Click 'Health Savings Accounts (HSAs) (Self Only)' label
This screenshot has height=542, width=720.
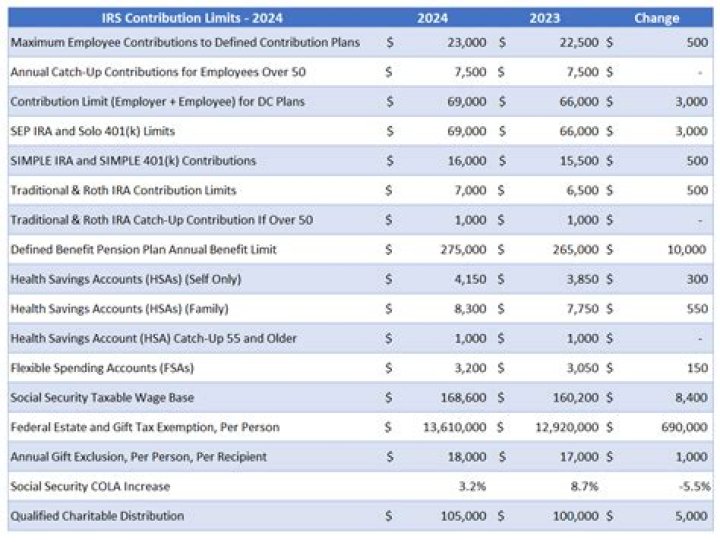coord(126,279)
